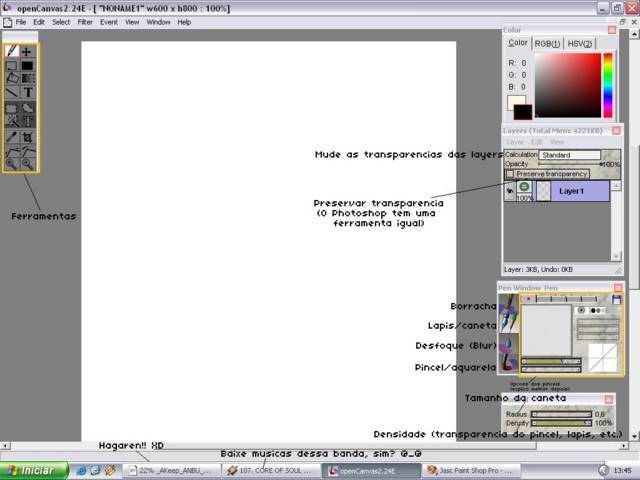Click the openCanvas2.24E taskbar button
The image size is (640, 480).
pyautogui.click(x=372, y=471)
